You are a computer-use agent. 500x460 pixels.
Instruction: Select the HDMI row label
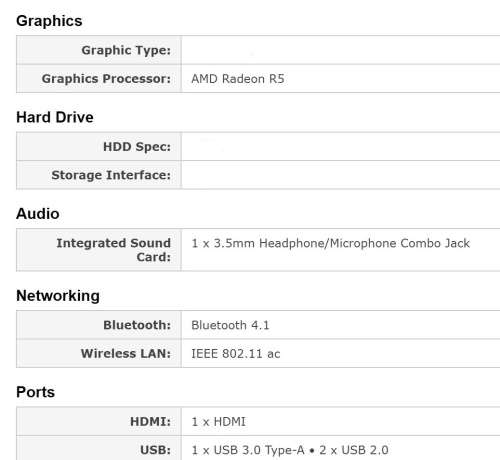(150, 422)
